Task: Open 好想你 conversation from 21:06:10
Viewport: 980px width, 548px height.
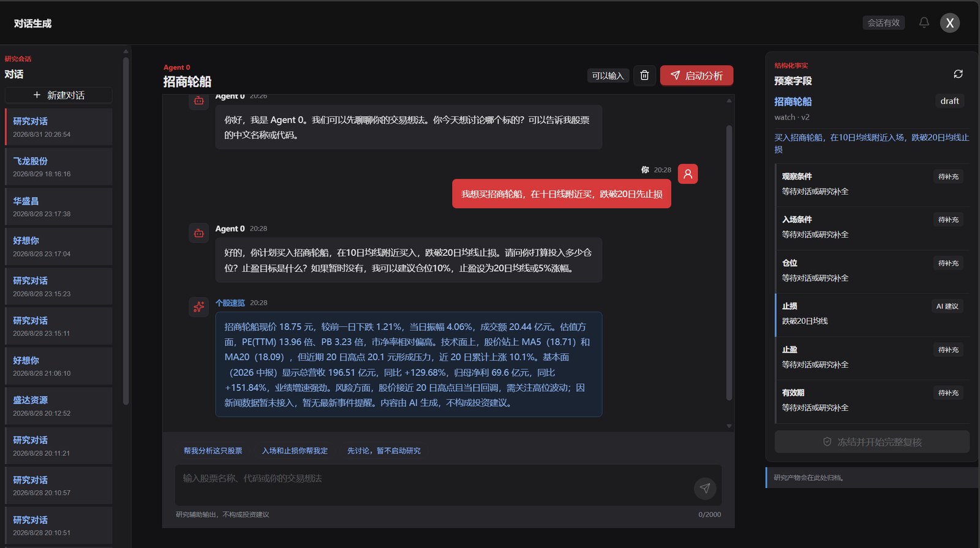Action: (x=59, y=366)
